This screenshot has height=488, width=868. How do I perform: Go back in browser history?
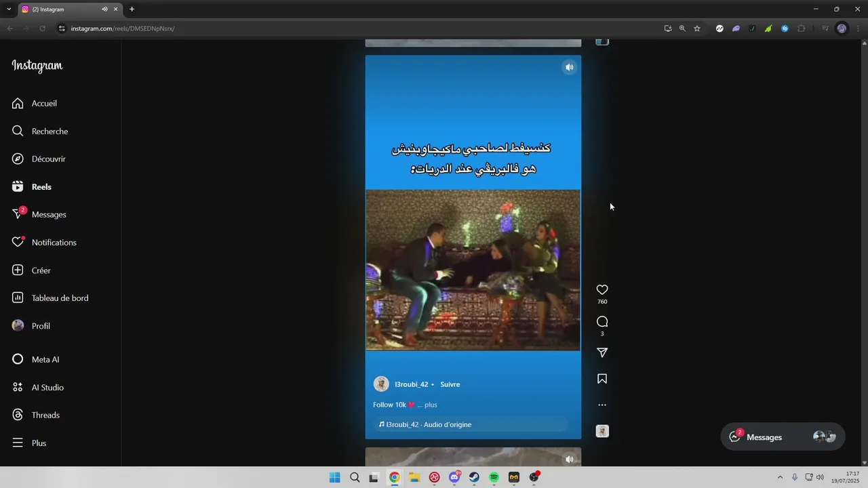pyautogui.click(x=9, y=28)
